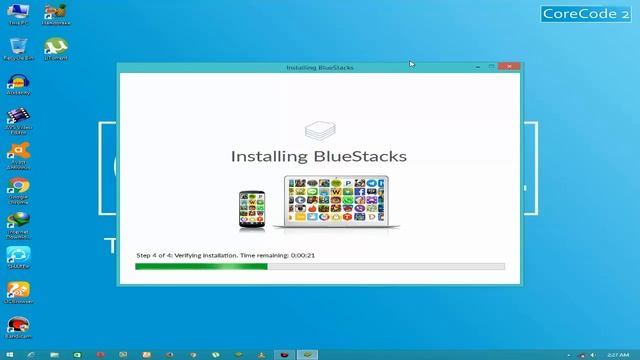Open the AVS Video Editor shortcut
Screen dimensions: 640x360
[x=18, y=121]
